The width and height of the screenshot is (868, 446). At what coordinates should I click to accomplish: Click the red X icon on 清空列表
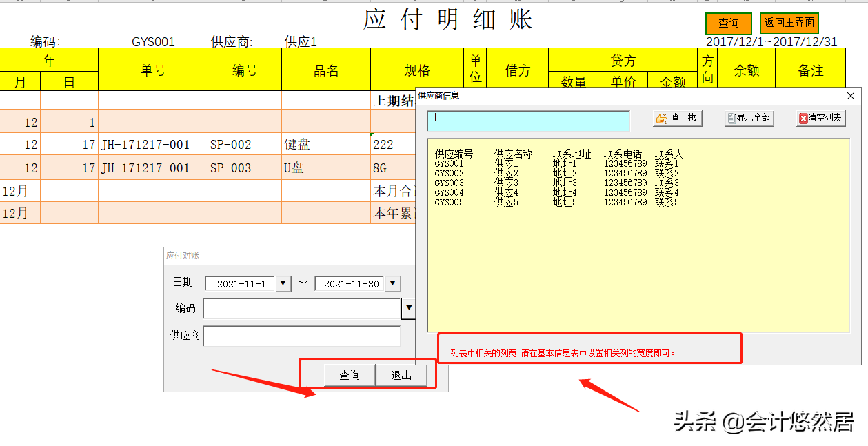pyautogui.click(x=803, y=119)
